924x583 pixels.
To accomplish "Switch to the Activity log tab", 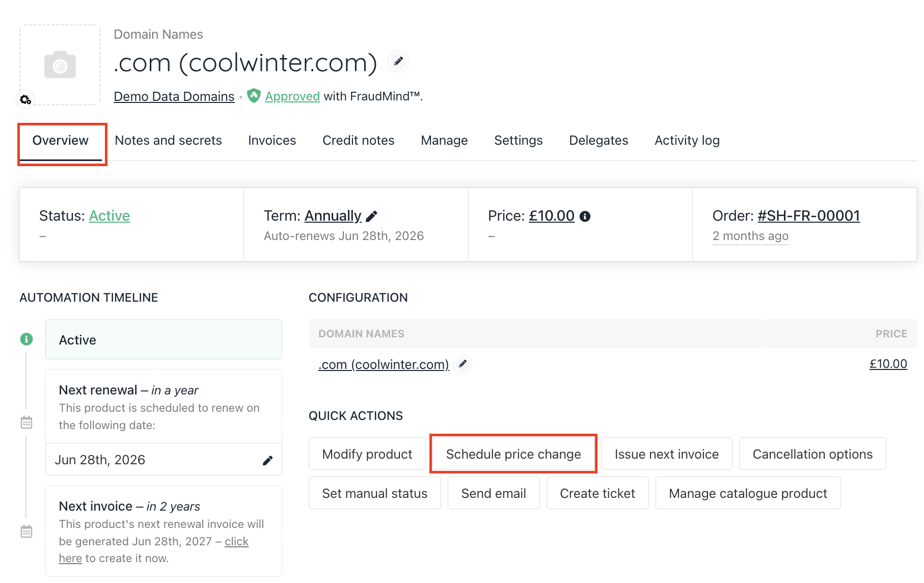I will 687,140.
